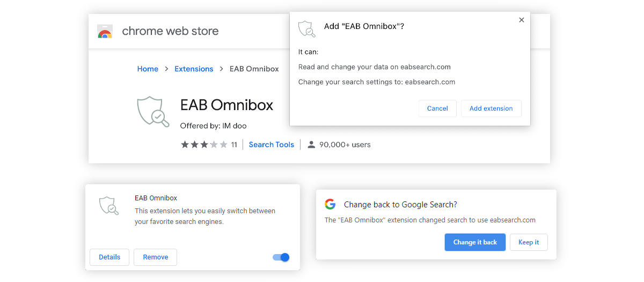Close the Add EAB Omnibox dialog

pos(522,20)
